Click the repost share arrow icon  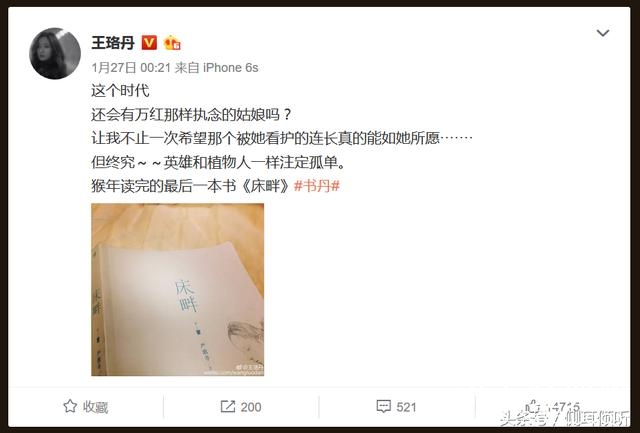tap(227, 406)
